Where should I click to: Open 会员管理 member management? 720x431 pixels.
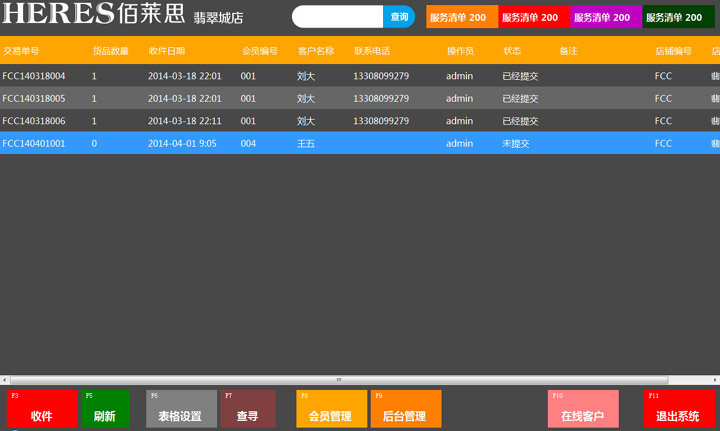pos(331,409)
